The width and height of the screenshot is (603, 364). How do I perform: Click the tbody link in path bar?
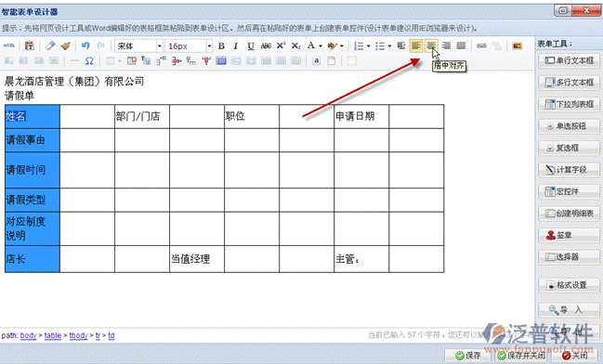pos(78,335)
